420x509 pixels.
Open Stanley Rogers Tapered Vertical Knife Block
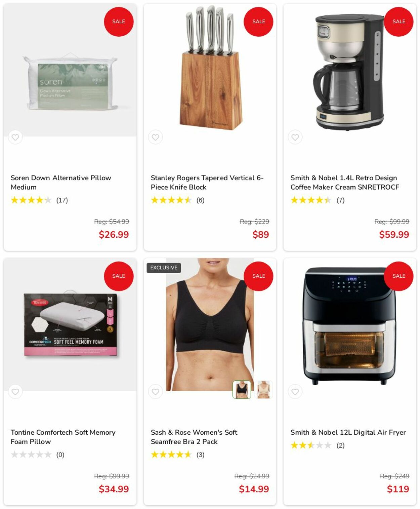click(x=207, y=183)
